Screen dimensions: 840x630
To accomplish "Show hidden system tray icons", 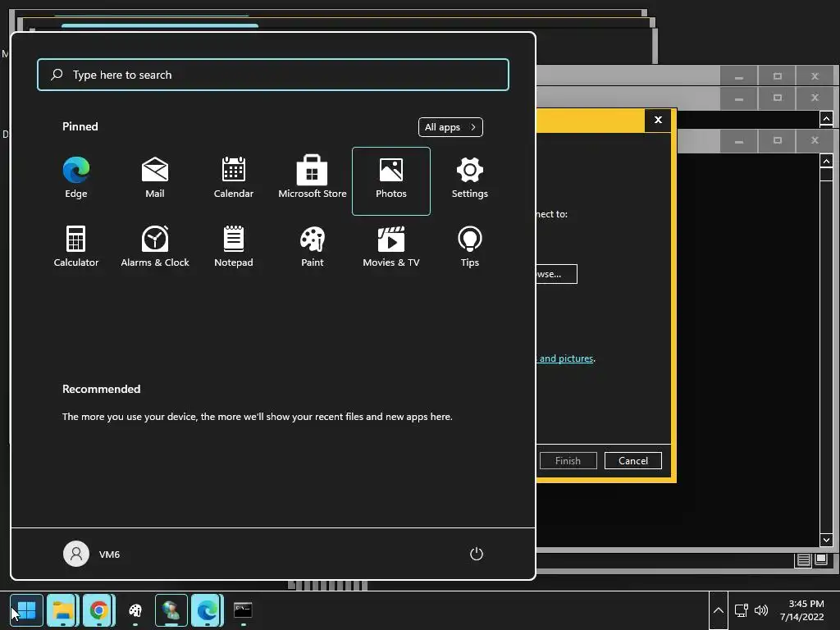I will pyautogui.click(x=719, y=610).
